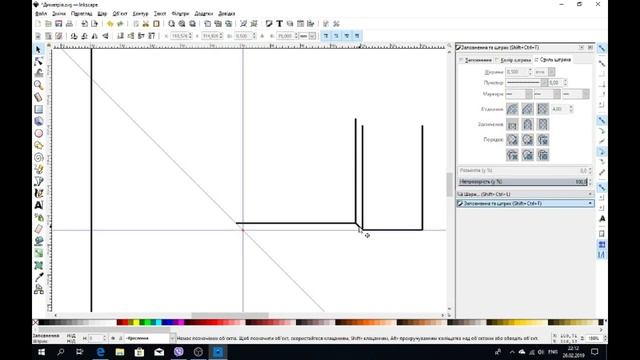Select the Connector tool
The height and width of the screenshot is (360, 640).
(38, 289)
